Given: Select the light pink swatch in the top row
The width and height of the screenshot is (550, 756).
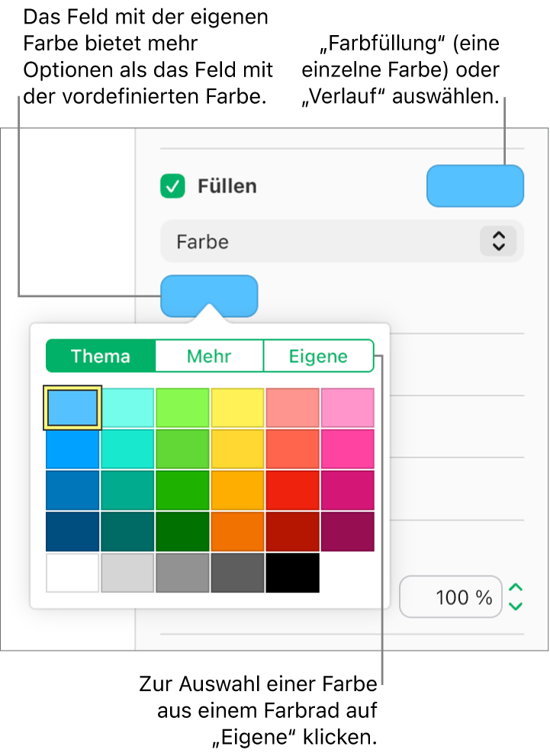Looking at the screenshot, I should [x=347, y=407].
